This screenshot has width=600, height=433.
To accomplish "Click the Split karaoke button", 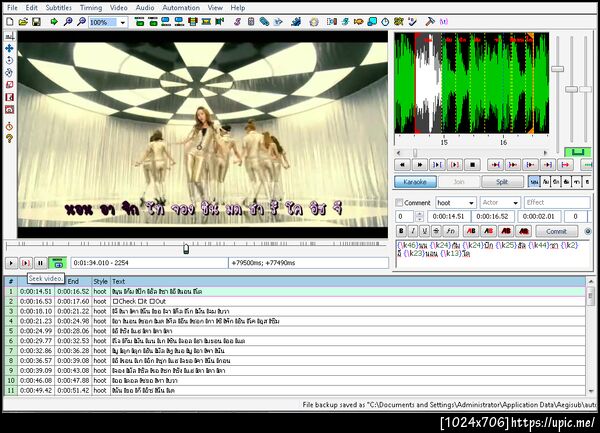I will tap(502, 182).
